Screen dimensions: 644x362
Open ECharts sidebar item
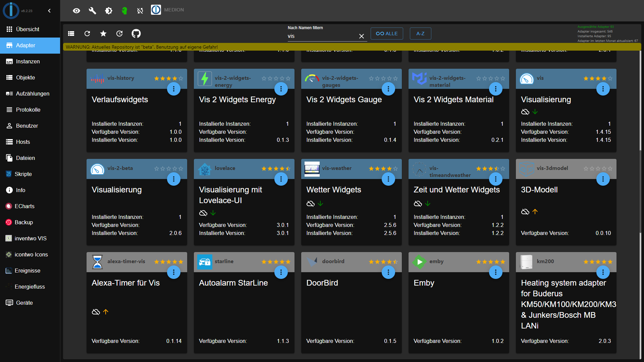point(30,206)
